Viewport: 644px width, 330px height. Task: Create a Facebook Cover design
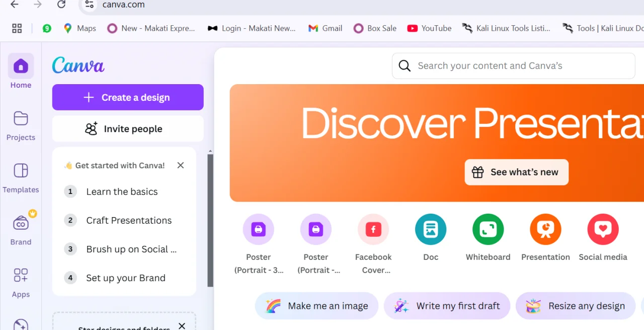tap(373, 244)
